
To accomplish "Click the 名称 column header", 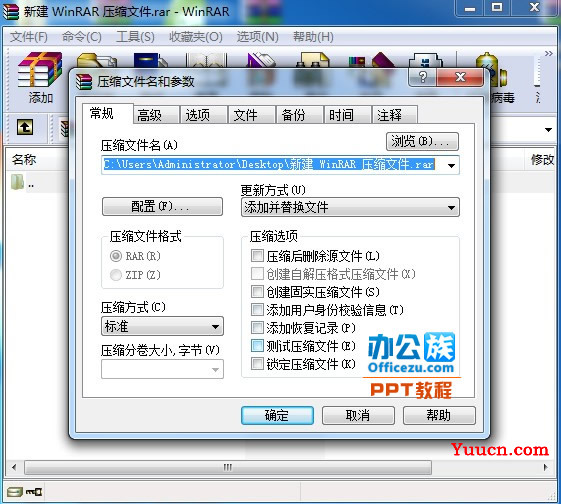I will coord(24,160).
